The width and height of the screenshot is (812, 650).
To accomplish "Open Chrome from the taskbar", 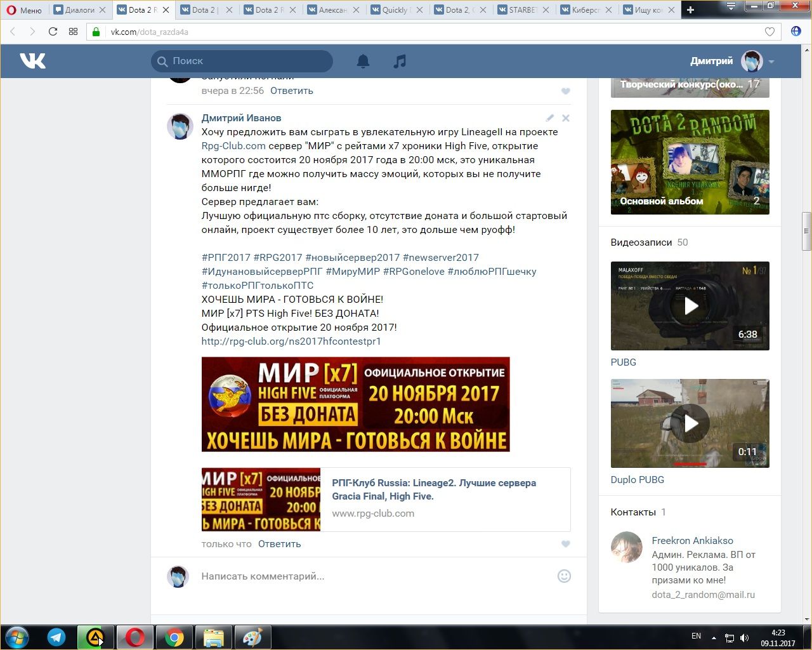I will tap(174, 637).
